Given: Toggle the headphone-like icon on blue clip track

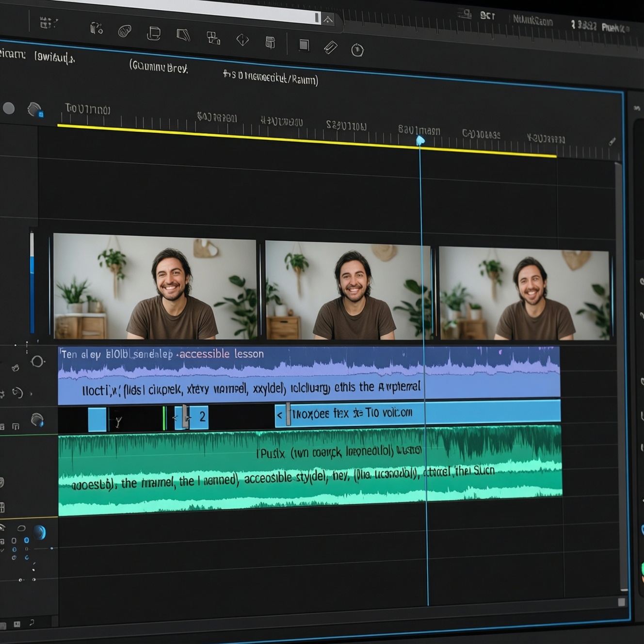Looking at the screenshot, I should click(37, 420).
